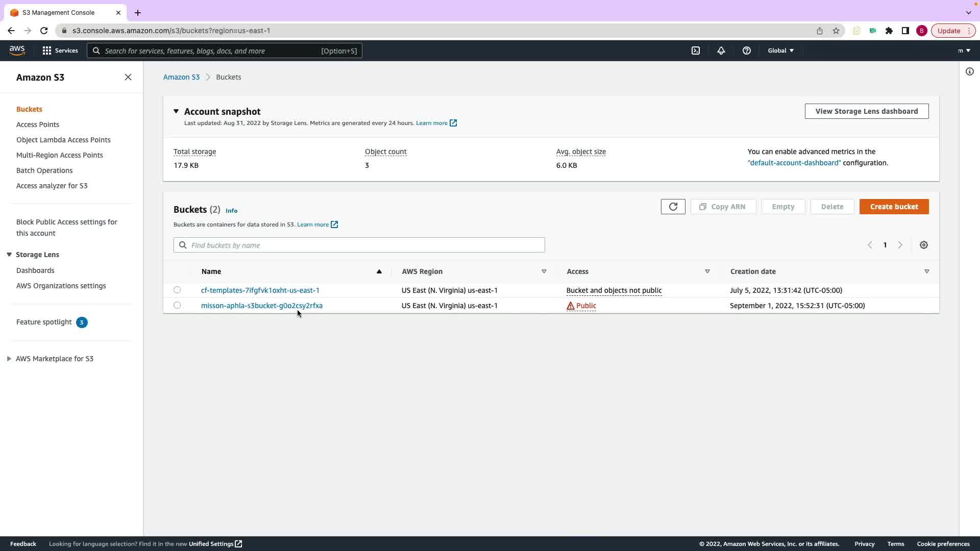Close the Amazon S3 sidebar

pyautogui.click(x=128, y=77)
